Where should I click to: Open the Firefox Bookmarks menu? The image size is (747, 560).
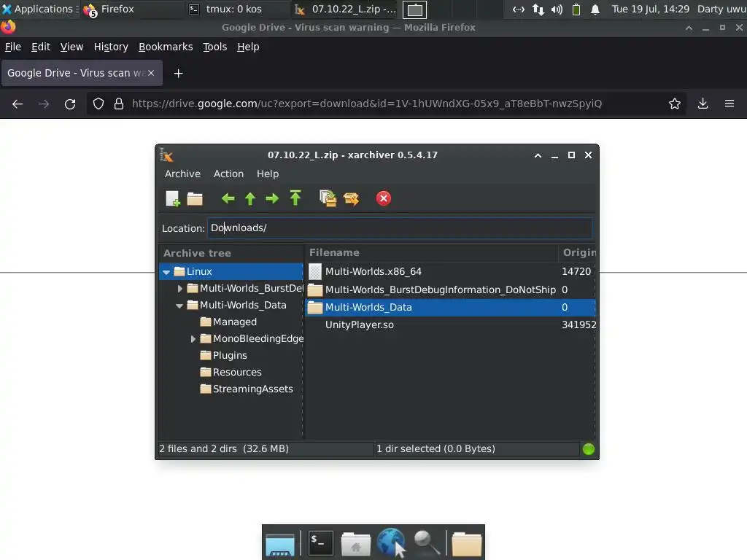(166, 47)
